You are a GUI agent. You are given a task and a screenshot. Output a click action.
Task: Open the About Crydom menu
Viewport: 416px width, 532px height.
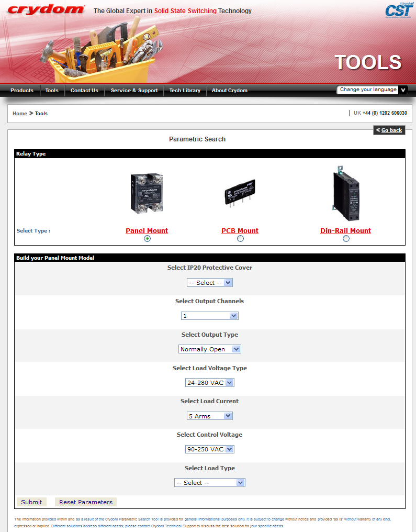[x=230, y=90]
